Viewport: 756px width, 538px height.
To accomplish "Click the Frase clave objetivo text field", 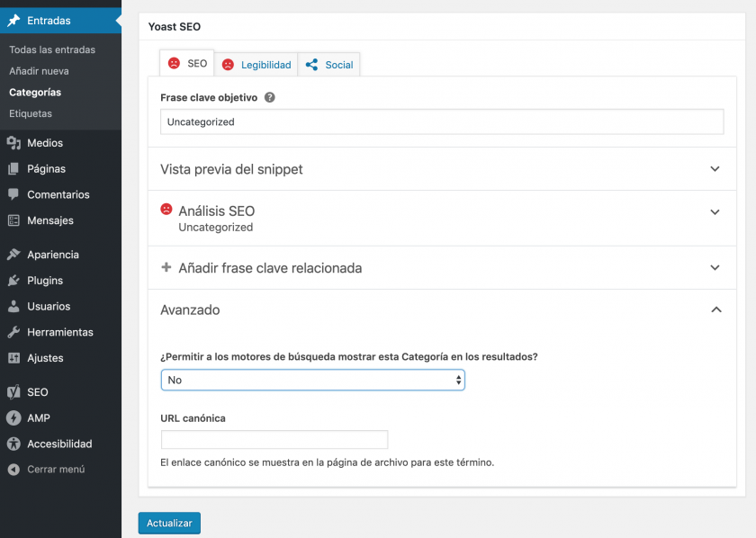I will pyautogui.click(x=441, y=122).
